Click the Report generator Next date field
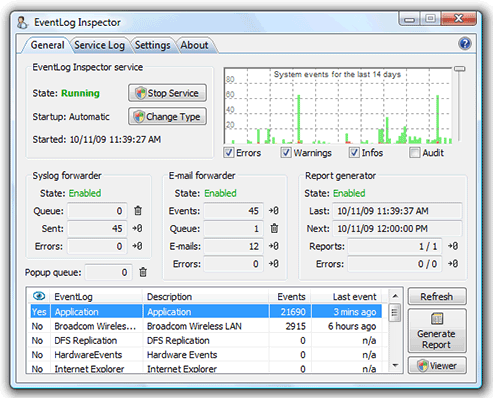Image resolution: width=493 pixels, height=398 pixels. 397,228
